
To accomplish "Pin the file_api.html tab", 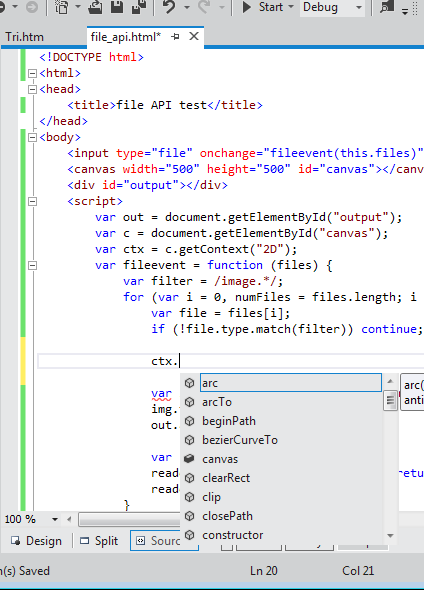I will pyautogui.click(x=175, y=37).
